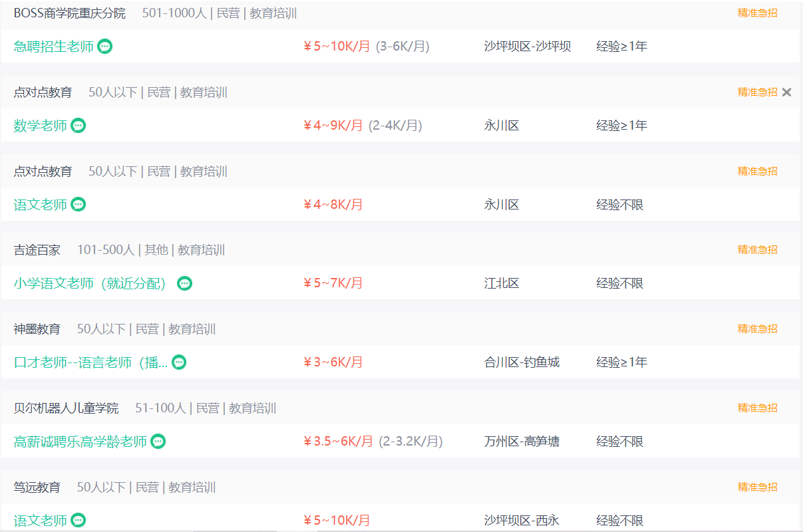Open 神墨教育 company page
Viewport: 803px width, 532px height.
37,329
